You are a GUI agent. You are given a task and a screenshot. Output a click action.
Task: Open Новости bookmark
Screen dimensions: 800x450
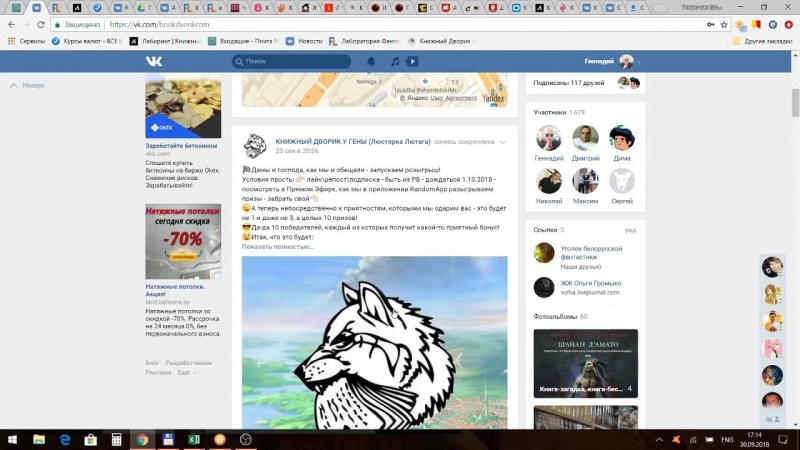304,41
